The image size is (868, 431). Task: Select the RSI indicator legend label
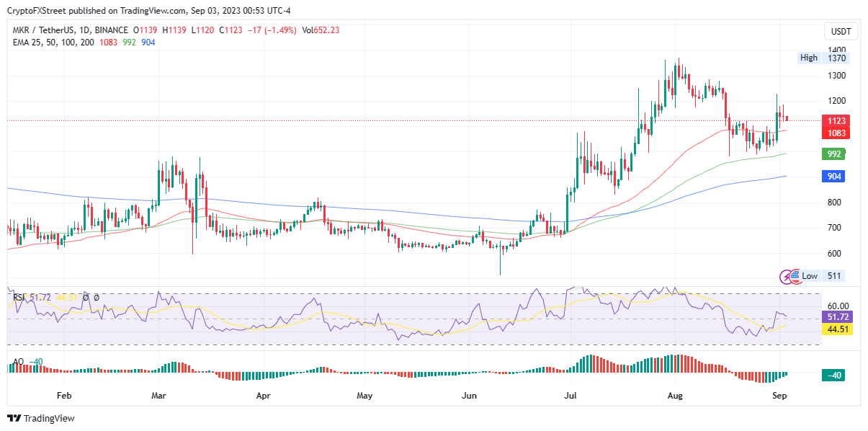pos(19,296)
